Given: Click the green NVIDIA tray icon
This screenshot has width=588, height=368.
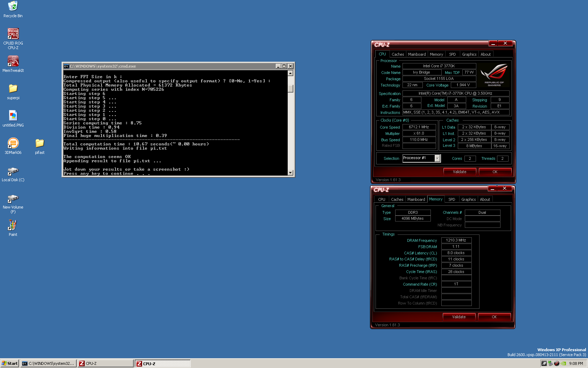Looking at the screenshot, I should coord(563,363).
